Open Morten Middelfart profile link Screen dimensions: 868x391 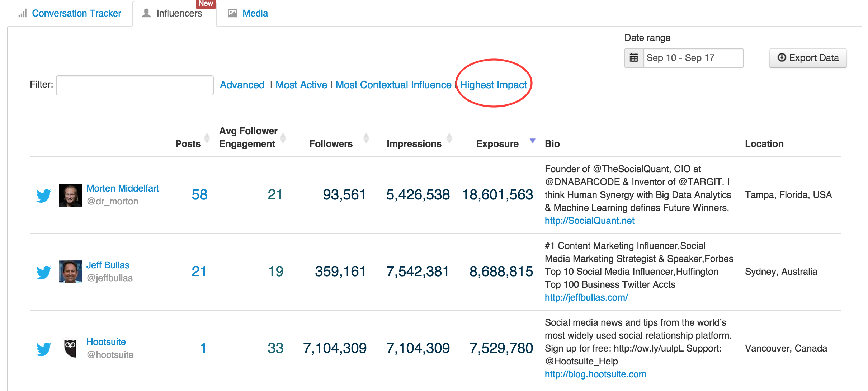tap(123, 188)
